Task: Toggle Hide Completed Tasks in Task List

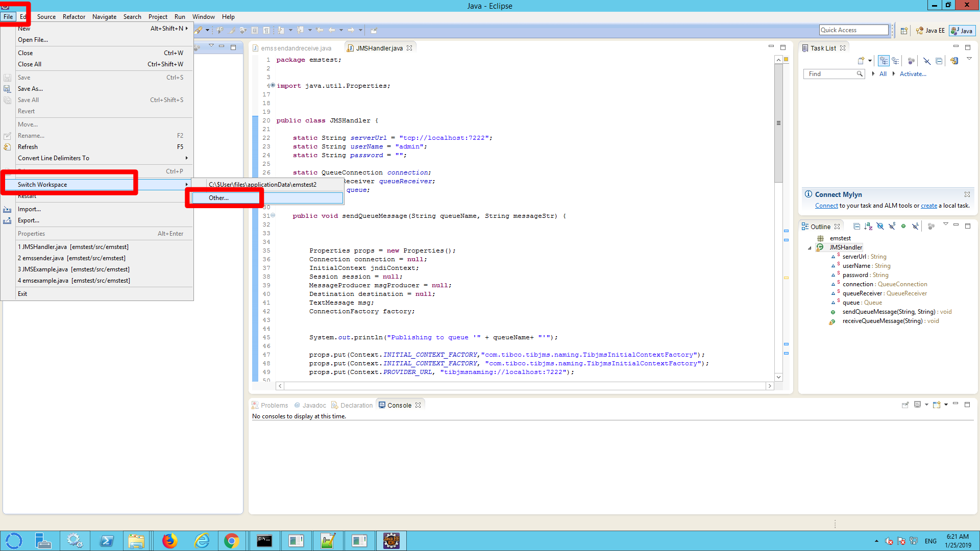Action: 927,61
